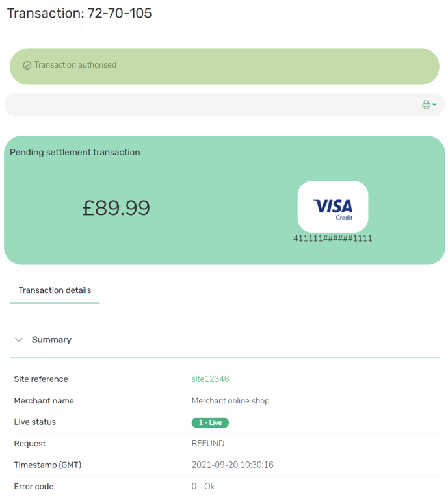Select the timestamp 2021-09-20 10:30:16
This screenshot has width=448, height=499.
point(232,465)
